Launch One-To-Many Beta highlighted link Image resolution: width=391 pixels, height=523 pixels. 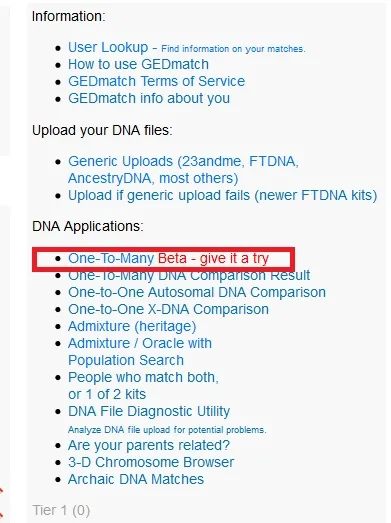(168, 258)
